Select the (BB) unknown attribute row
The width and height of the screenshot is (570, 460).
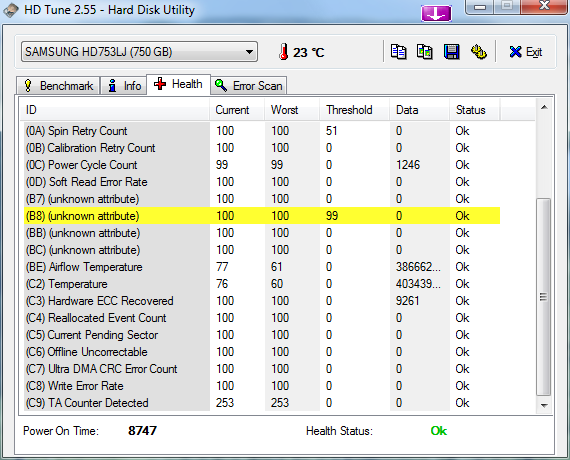262,233
